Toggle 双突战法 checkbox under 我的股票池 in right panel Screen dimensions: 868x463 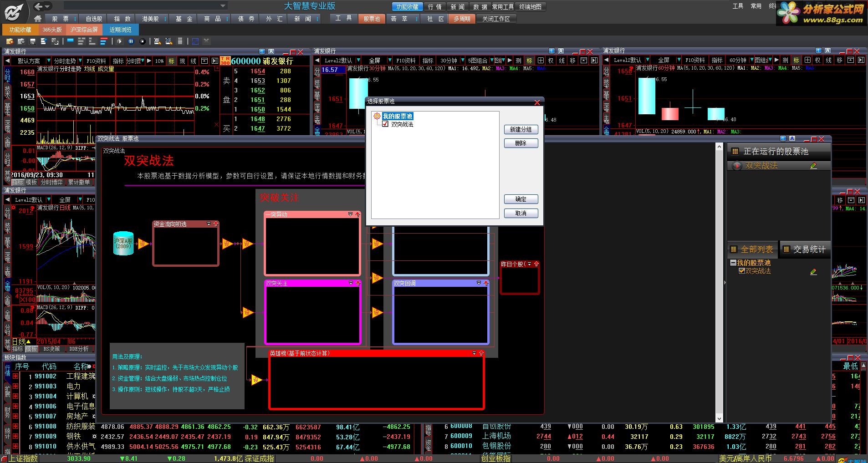pos(742,271)
